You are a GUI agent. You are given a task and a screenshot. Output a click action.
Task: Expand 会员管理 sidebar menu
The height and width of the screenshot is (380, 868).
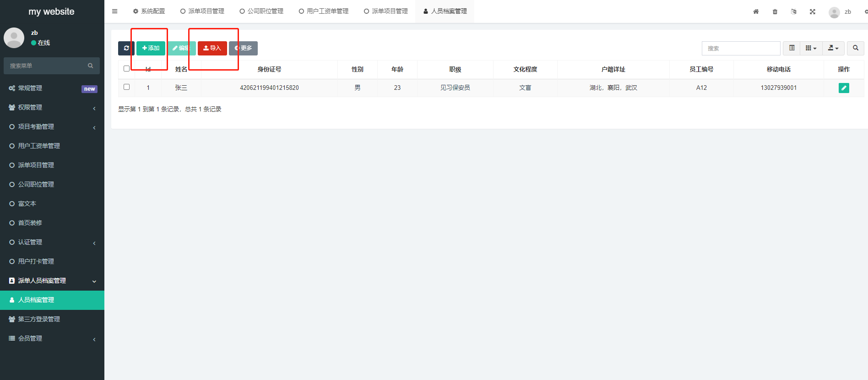pyautogui.click(x=52, y=338)
